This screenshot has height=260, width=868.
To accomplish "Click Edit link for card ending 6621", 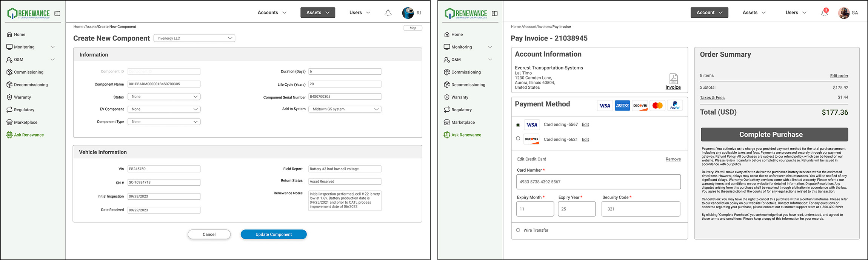I will pyautogui.click(x=585, y=139).
